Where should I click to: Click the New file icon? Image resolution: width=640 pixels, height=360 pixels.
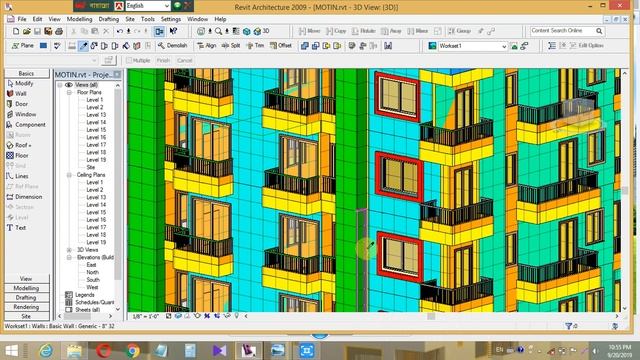coord(16,31)
